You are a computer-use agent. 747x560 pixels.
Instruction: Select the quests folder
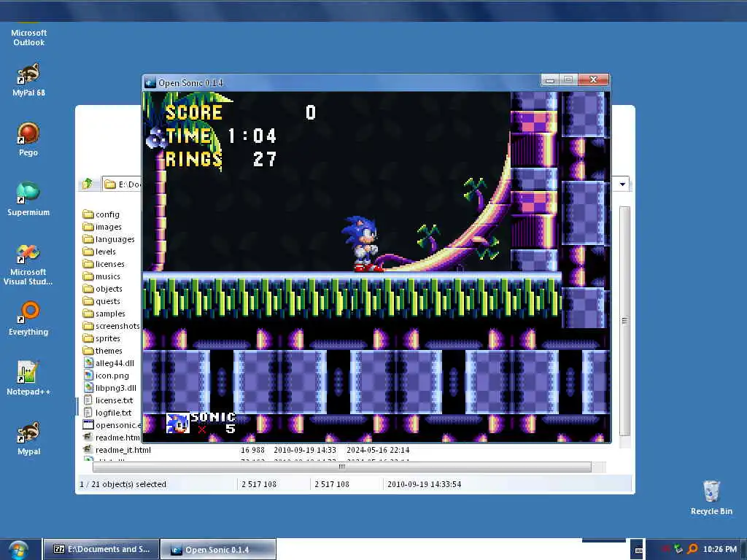point(101,301)
